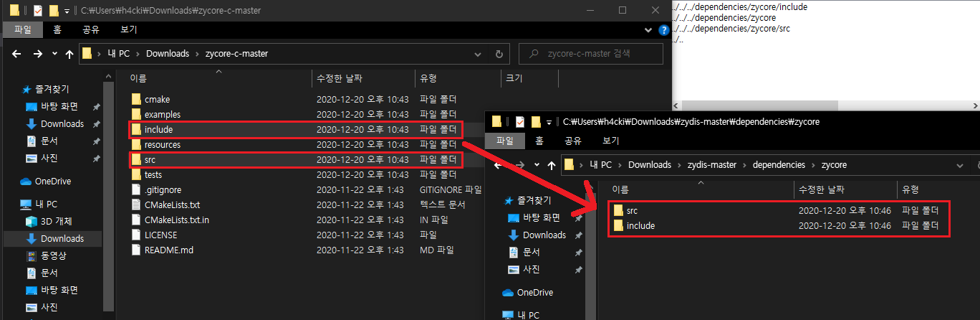The height and width of the screenshot is (320, 980).
Task: Click Downloads breadcrumb in left address bar
Action: pyautogui.click(x=168, y=54)
